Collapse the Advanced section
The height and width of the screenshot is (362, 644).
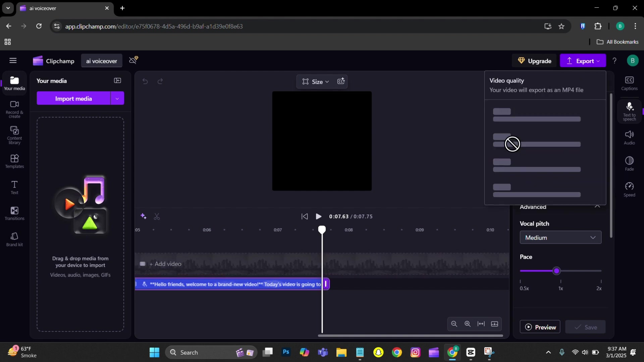(x=597, y=207)
